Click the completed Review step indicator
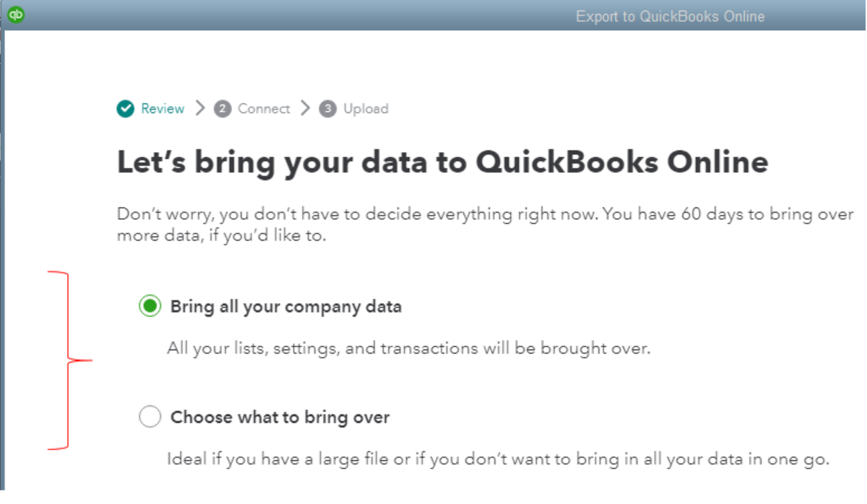Image resolution: width=867 pixels, height=504 pixels. 126,108
